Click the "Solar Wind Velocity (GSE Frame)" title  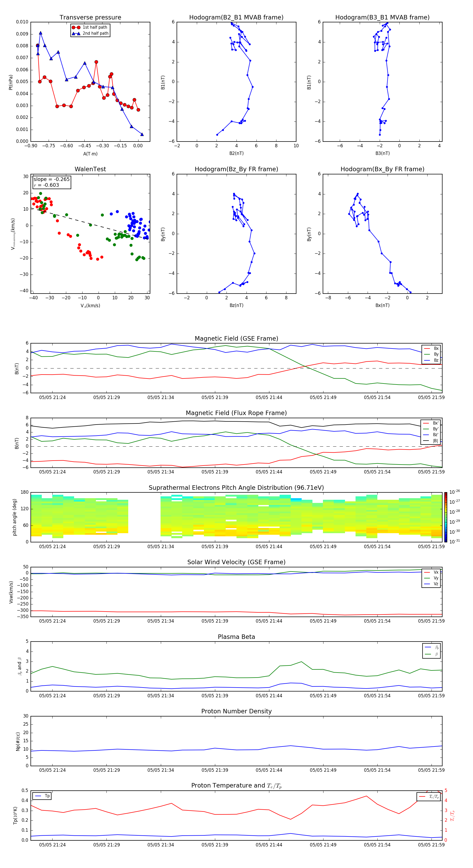tap(236, 562)
